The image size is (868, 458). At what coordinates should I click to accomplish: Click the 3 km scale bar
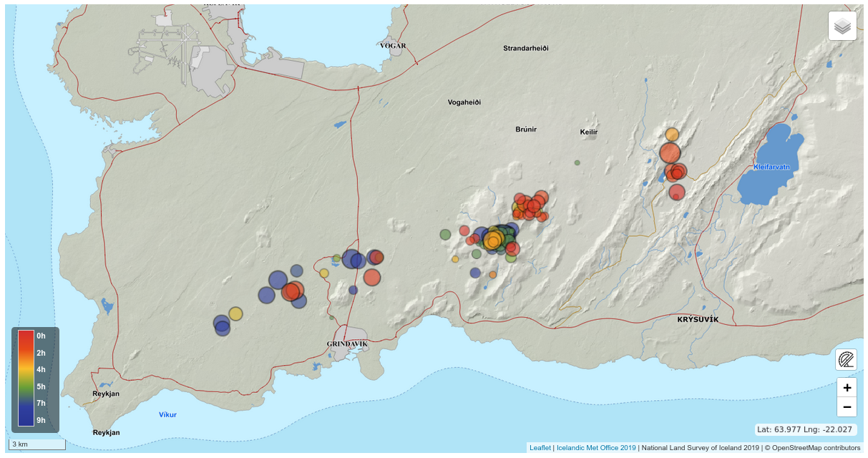pos(36,444)
